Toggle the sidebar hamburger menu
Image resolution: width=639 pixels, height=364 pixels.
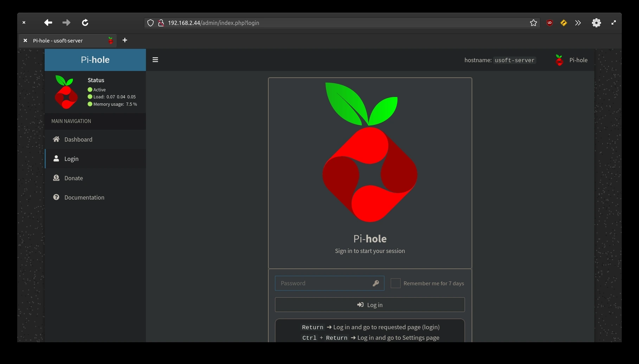[155, 60]
